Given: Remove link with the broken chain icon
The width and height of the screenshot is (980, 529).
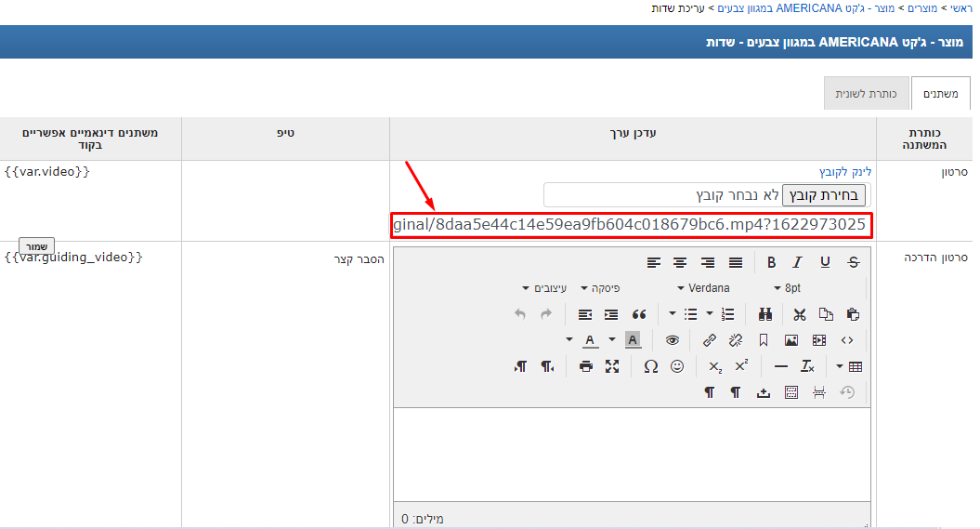Looking at the screenshot, I should [736, 340].
